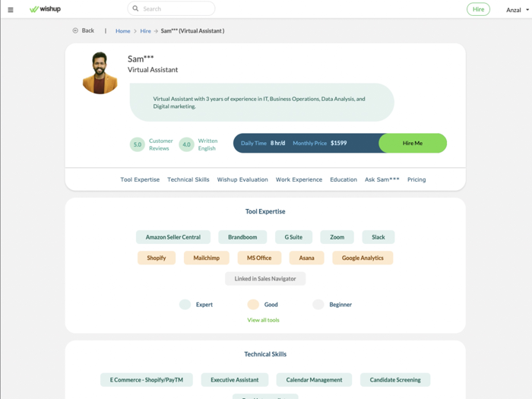The width and height of the screenshot is (532, 399).
Task: Jump to Wishup Evaluation tab
Action: 242,179
